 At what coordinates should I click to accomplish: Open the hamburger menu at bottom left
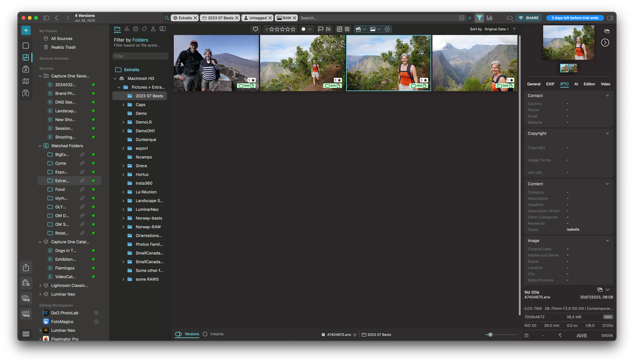[x=26, y=334]
